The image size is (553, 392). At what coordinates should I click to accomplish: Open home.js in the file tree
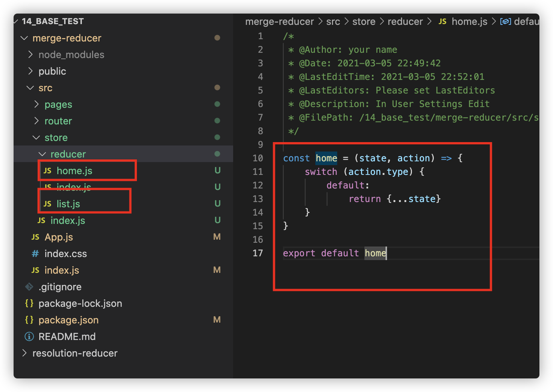tap(74, 171)
